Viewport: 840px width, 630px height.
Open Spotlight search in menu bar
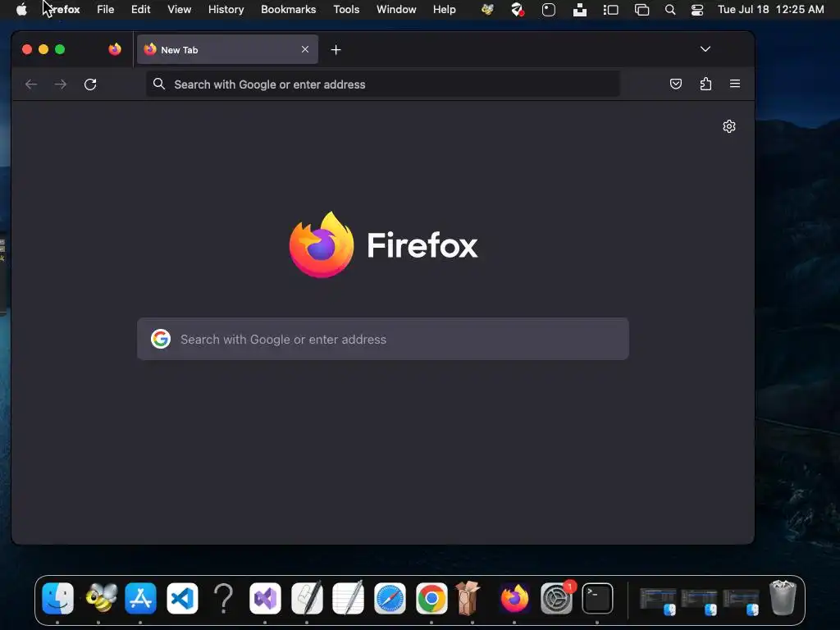click(669, 10)
